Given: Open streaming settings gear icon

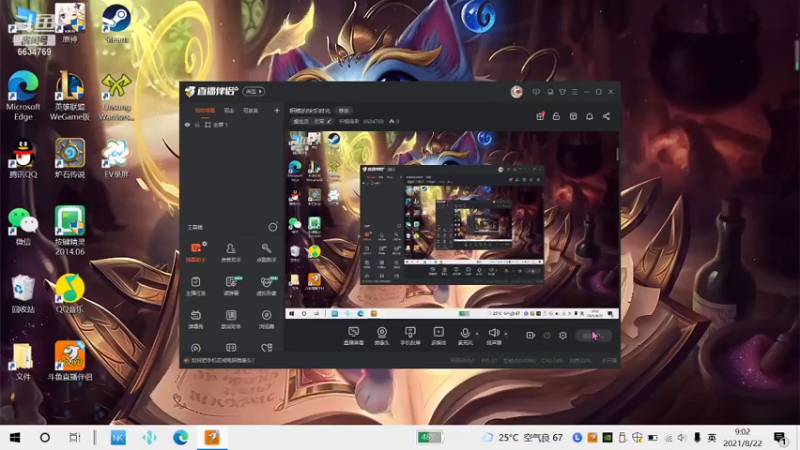Looking at the screenshot, I should click(563, 335).
